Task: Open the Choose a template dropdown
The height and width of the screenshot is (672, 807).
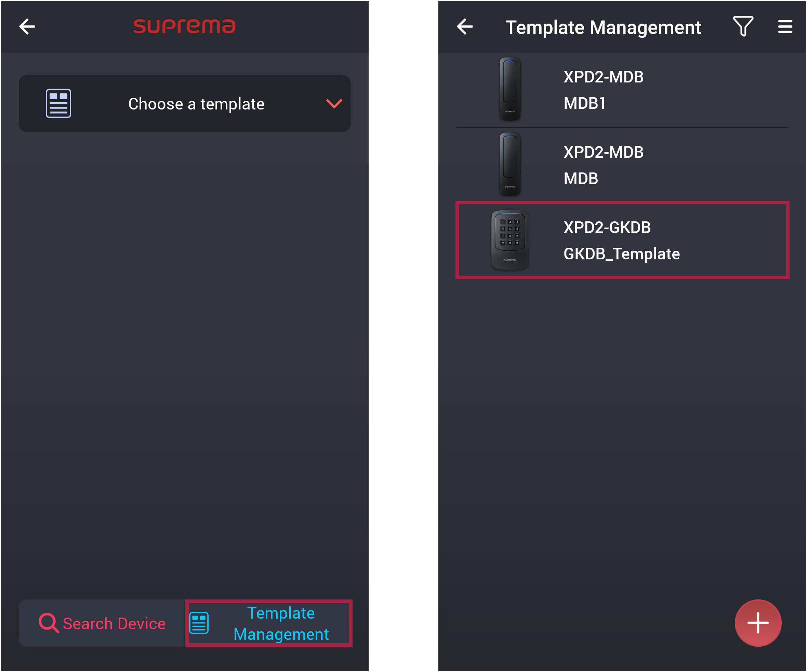Action: tap(196, 104)
